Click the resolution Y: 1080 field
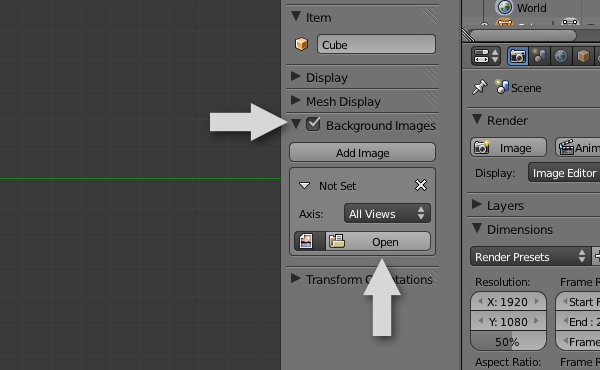 pos(508,322)
